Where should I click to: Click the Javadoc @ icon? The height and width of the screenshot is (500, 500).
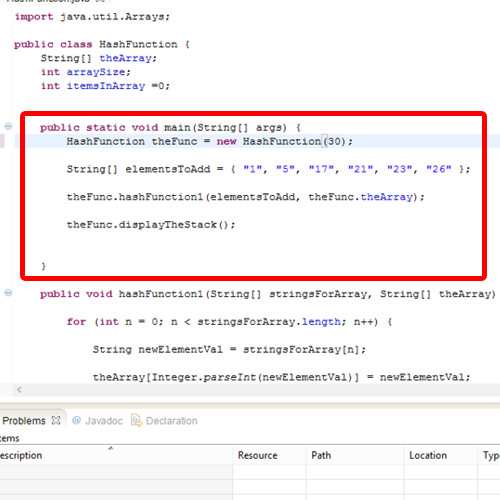[x=77, y=421]
